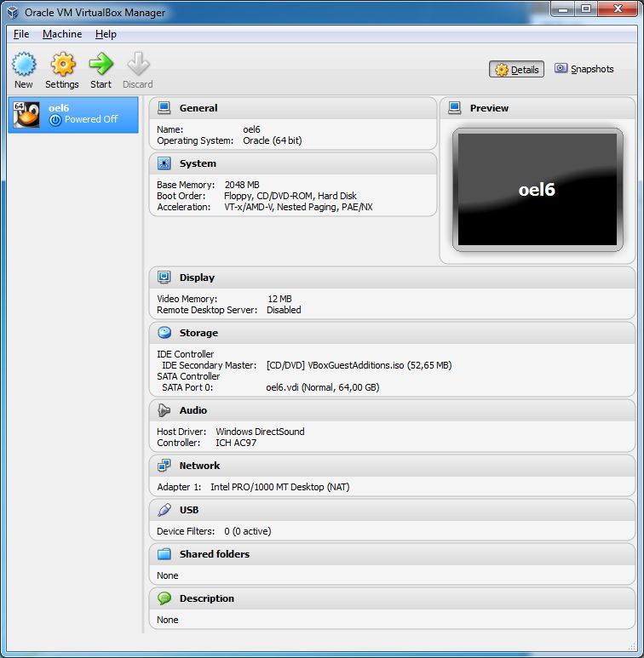
Task: Click the Video Memory value 12 MB
Action: point(279,299)
